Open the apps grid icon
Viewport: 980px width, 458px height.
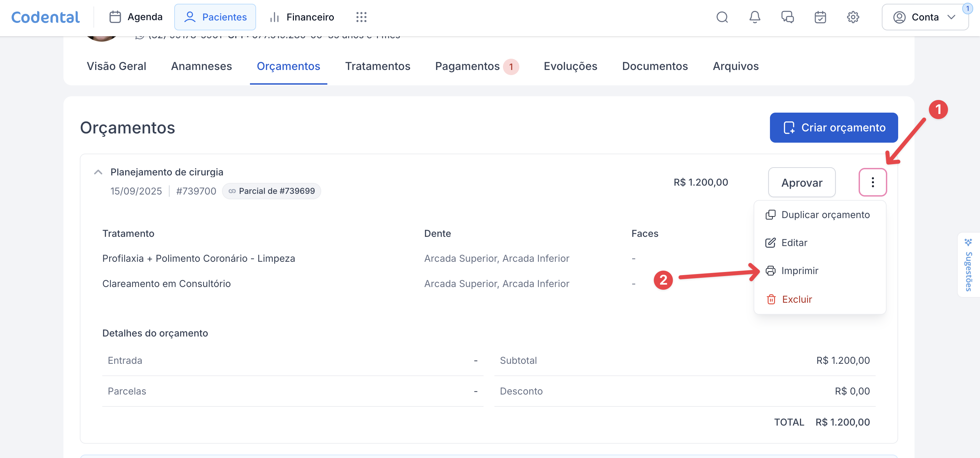point(361,17)
